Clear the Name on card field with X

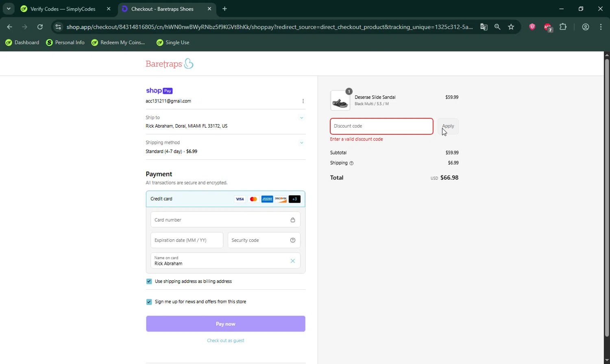[292, 261]
